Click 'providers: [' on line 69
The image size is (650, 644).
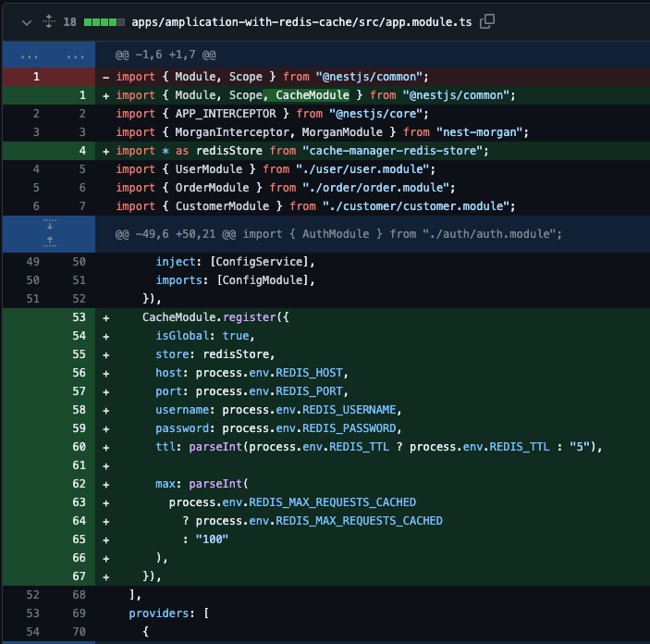click(x=169, y=613)
